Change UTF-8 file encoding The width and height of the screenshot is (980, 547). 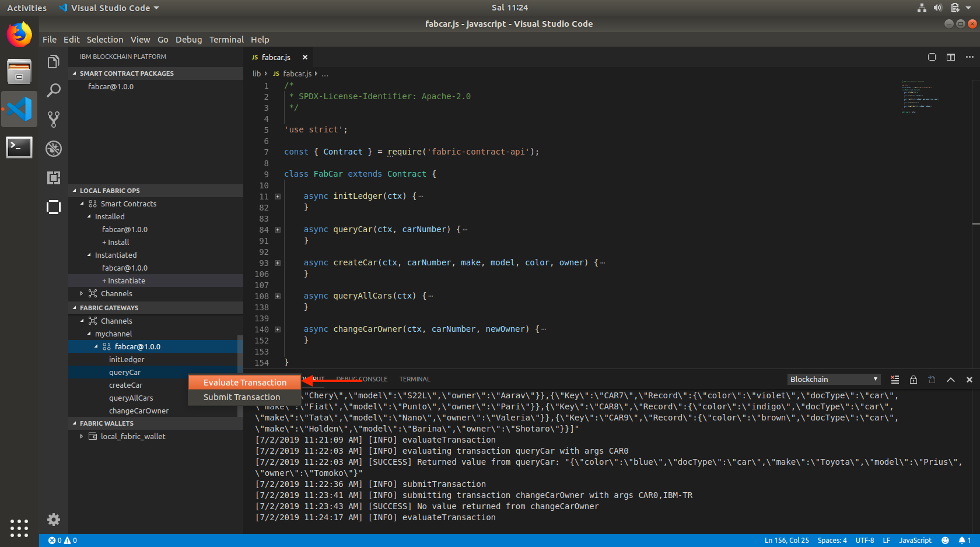[864, 541]
